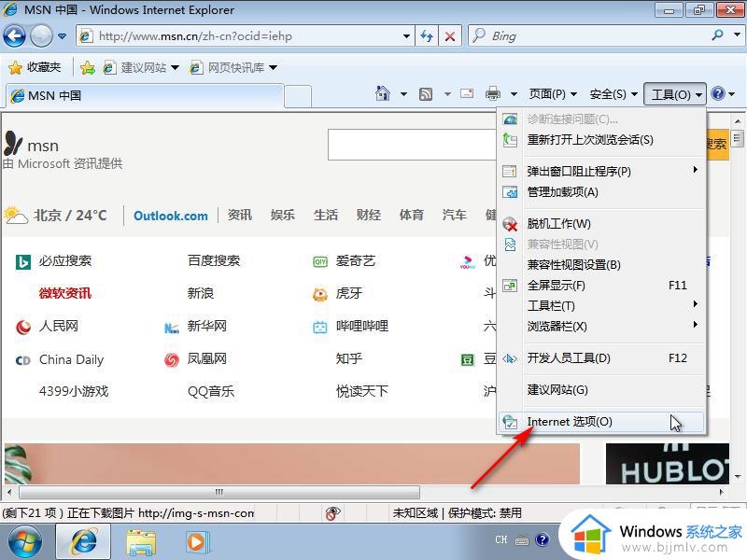Screen dimensions: 747x560
Task: Expand the address bar history dropdown
Action: pos(406,36)
